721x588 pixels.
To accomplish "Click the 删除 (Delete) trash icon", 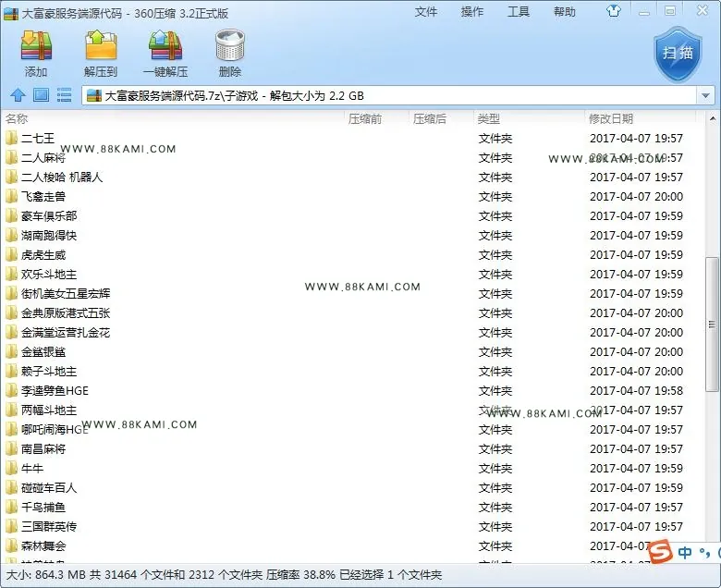I will coord(230,45).
